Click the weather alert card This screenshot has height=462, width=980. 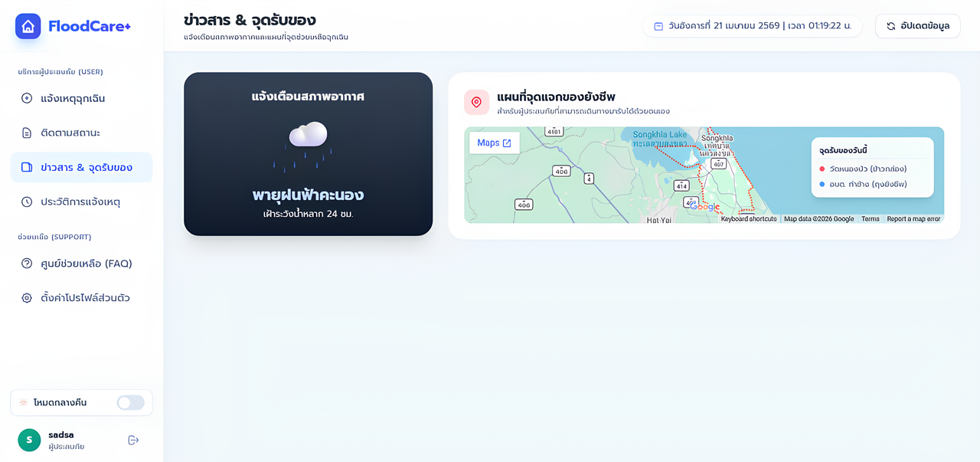(x=308, y=154)
